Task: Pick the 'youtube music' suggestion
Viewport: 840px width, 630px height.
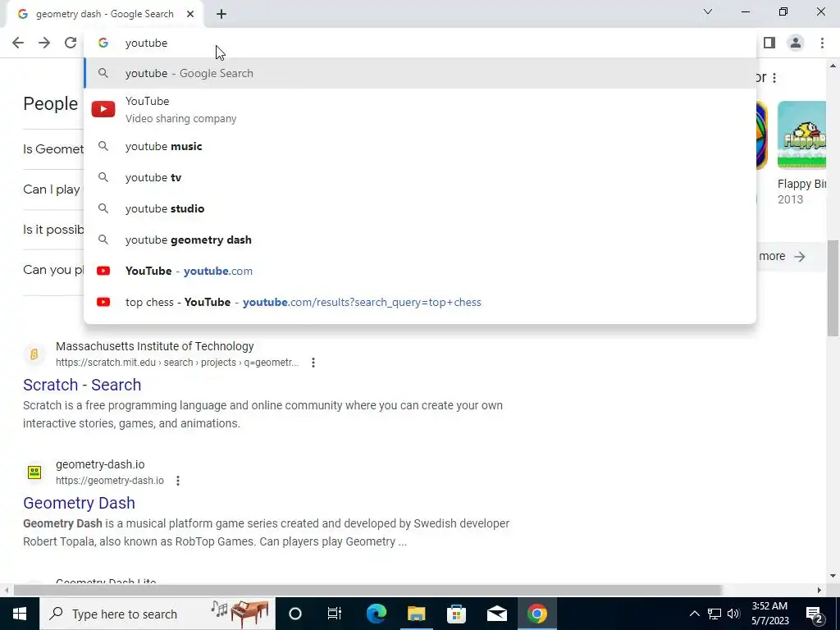Action: (420, 146)
